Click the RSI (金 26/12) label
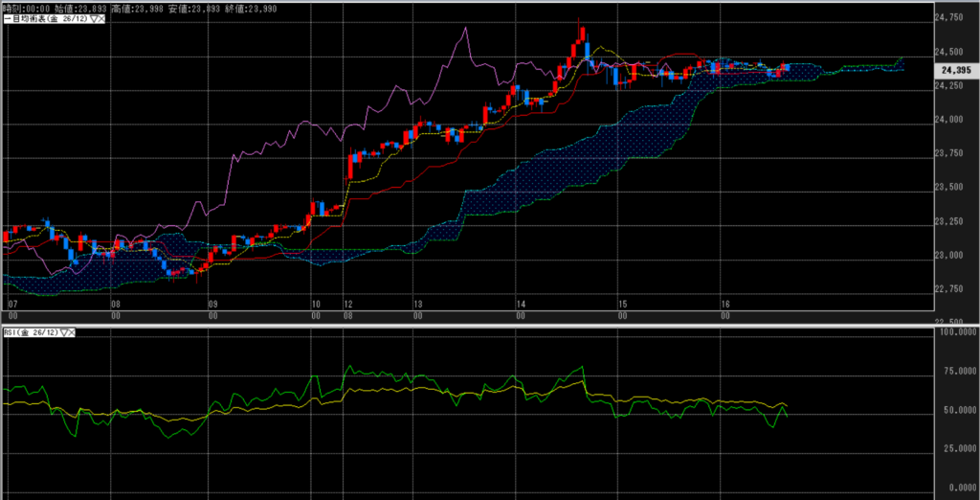 coord(31,332)
